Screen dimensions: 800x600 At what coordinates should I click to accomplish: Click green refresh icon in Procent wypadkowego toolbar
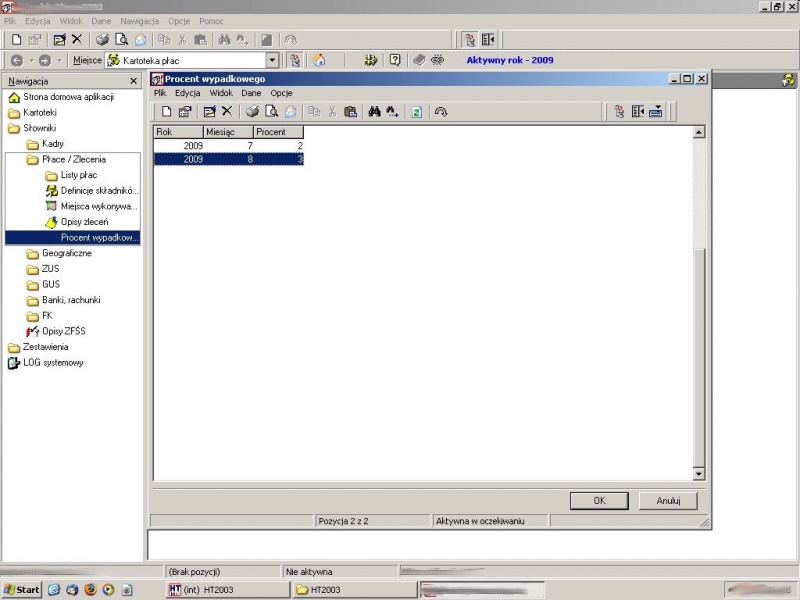(417, 112)
